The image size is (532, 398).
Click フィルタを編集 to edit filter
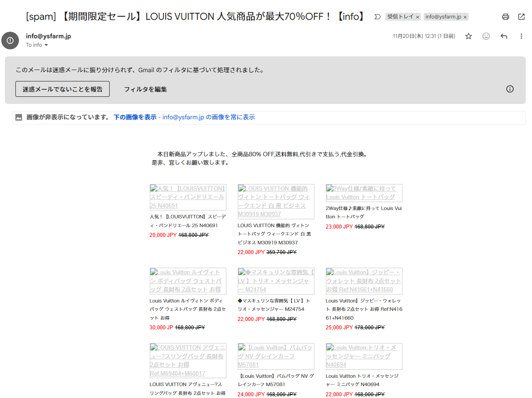pyautogui.click(x=145, y=89)
